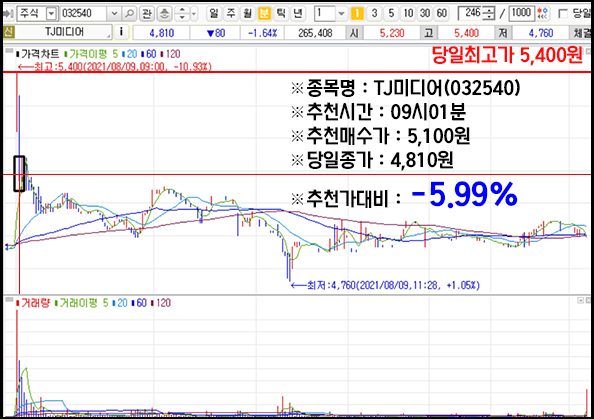The width and height of the screenshot is (594, 419).
Task: Click the high price value 5,400 in header
Action: pyautogui.click(x=467, y=33)
